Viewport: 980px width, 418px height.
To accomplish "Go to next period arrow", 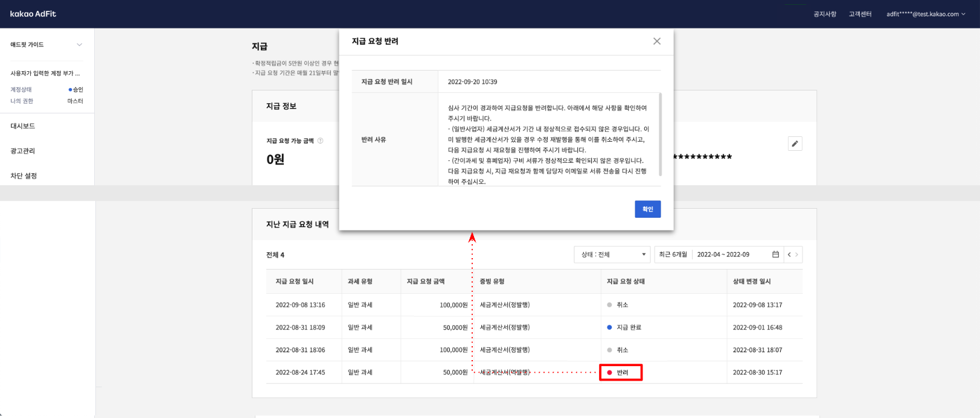I will pos(797,255).
